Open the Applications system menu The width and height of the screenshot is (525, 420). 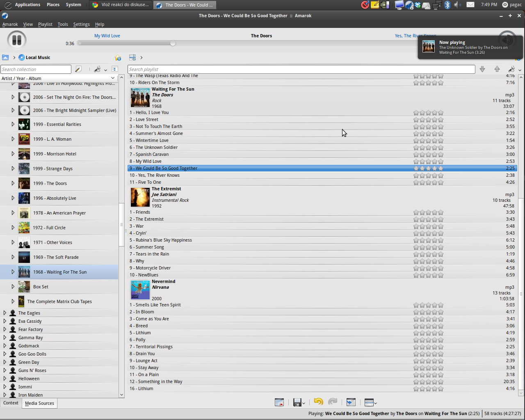point(27,5)
